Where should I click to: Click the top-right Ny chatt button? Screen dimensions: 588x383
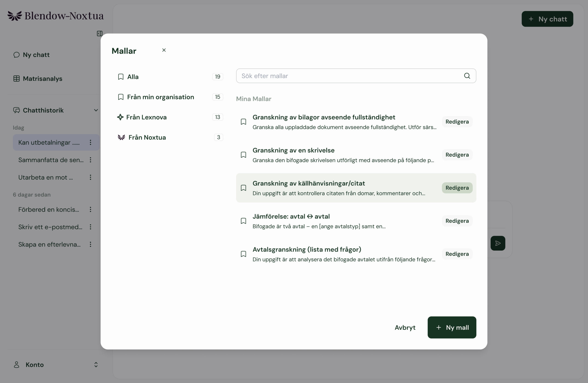click(547, 19)
